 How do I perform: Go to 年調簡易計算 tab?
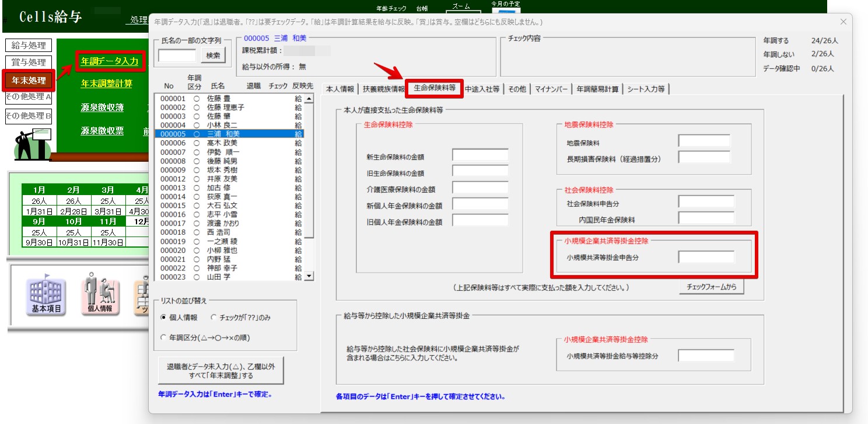point(597,89)
